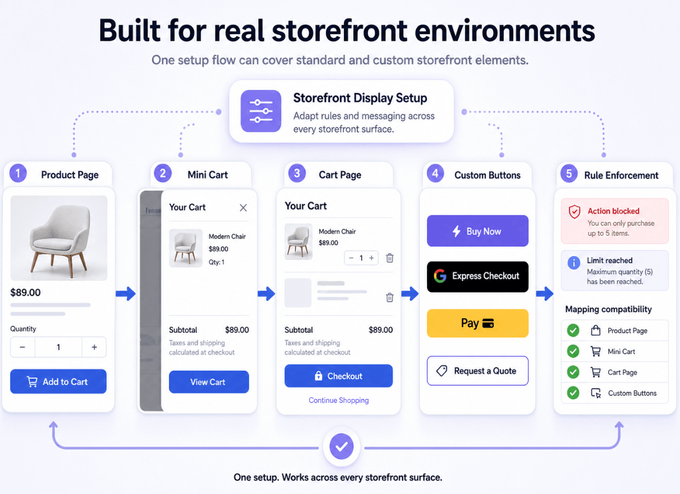The image size is (680, 494).
Task: Click the green check beside Custom Buttons
Action: (573, 393)
